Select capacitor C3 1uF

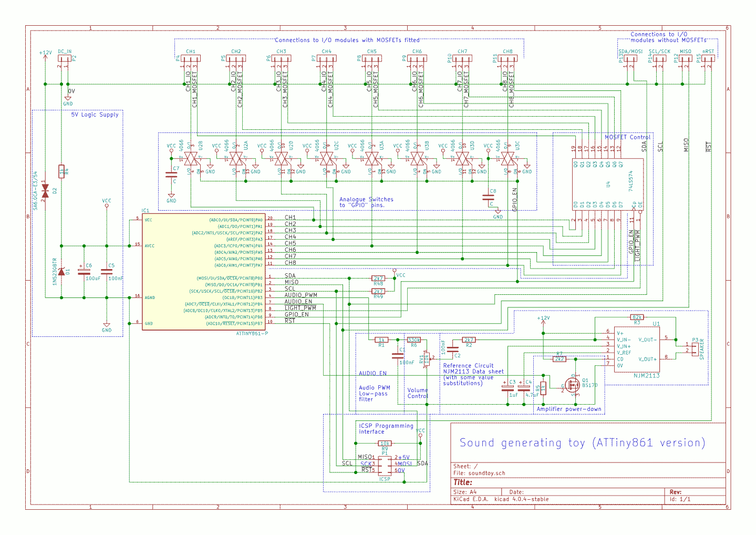(x=508, y=389)
